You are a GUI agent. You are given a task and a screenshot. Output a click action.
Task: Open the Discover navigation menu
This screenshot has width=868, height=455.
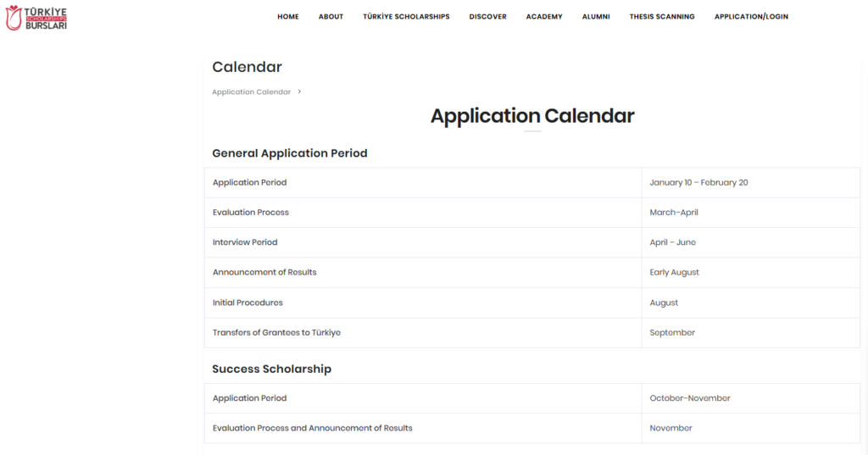[487, 17]
